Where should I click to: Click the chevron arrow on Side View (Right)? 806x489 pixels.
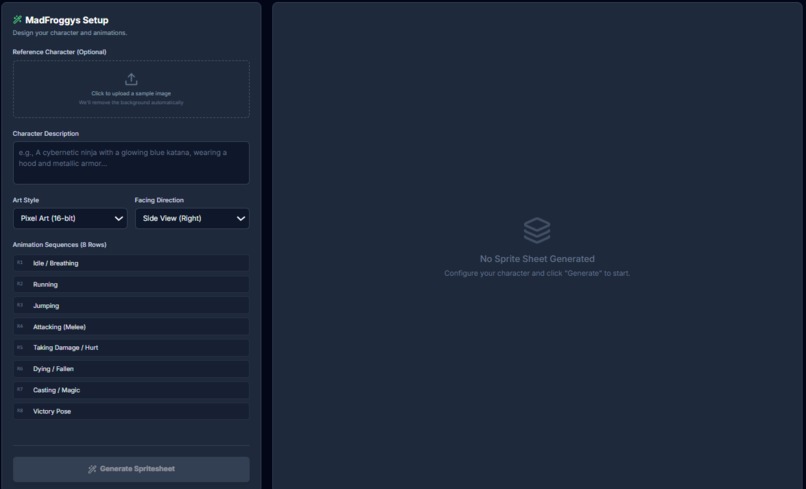point(241,219)
